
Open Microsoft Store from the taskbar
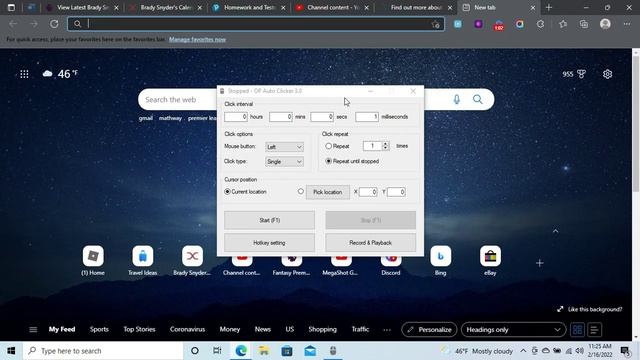[287, 351]
